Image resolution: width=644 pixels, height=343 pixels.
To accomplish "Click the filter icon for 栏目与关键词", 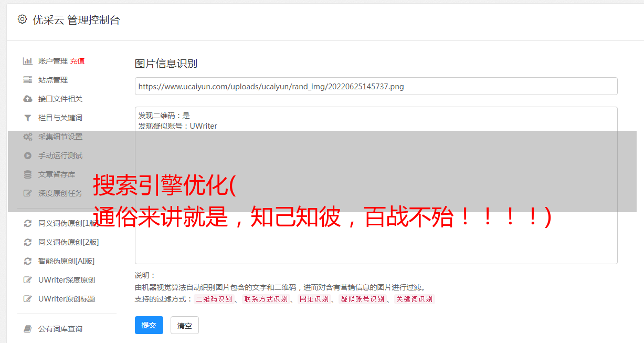I will tap(28, 118).
